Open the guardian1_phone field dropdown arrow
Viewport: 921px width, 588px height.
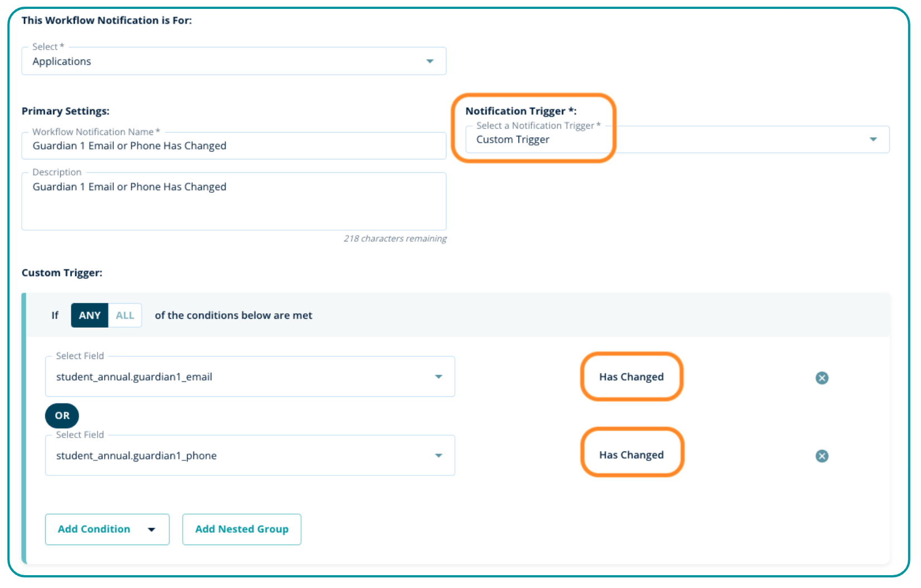(439, 456)
